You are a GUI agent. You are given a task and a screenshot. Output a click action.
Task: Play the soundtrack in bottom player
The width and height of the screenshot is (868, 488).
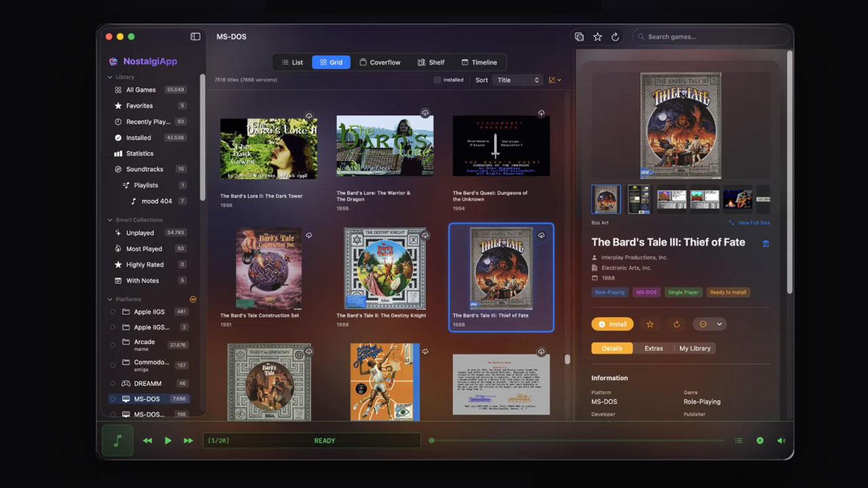point(168,441)
